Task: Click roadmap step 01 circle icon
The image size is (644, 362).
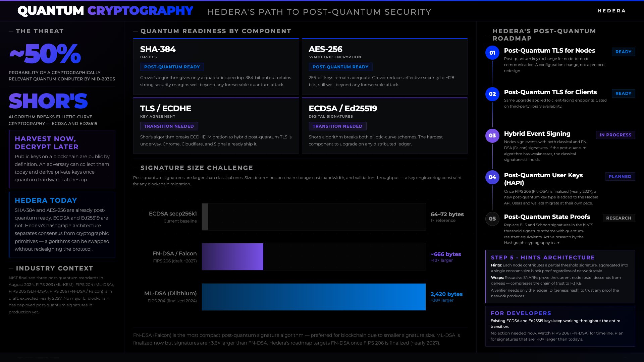Action: (492, 53)
